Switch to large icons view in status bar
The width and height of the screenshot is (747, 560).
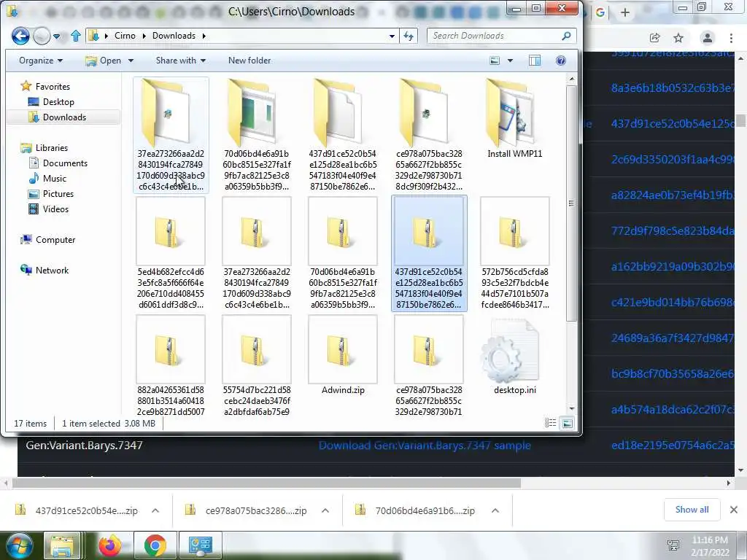(567, 423)
